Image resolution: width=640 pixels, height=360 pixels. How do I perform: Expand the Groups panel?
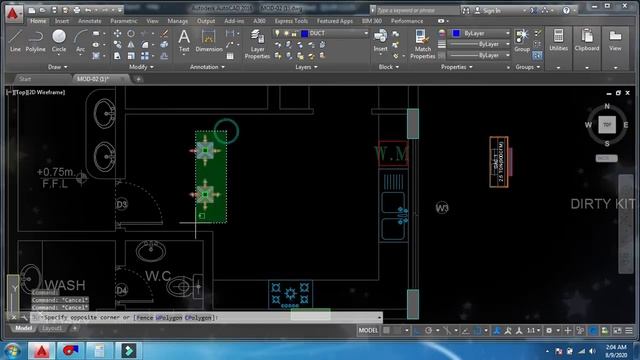click(528, 67)
